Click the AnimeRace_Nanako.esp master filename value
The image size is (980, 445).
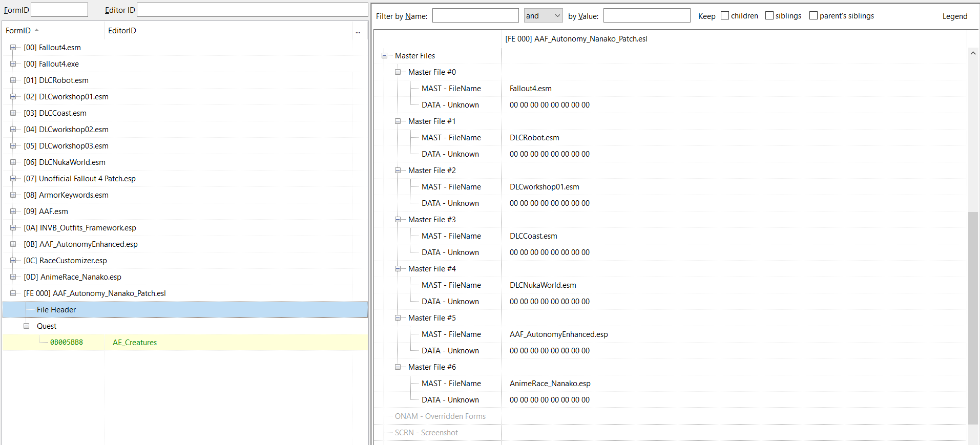pyautogui.click(x=550, y=384)
